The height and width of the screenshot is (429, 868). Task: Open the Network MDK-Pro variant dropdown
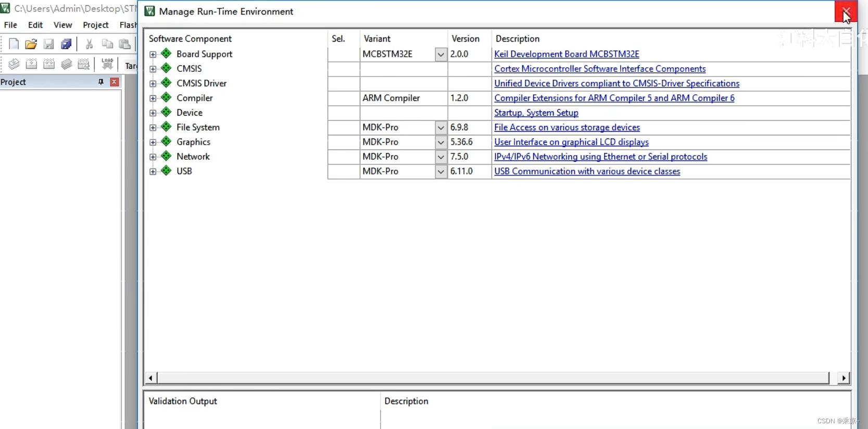[441, 157]
